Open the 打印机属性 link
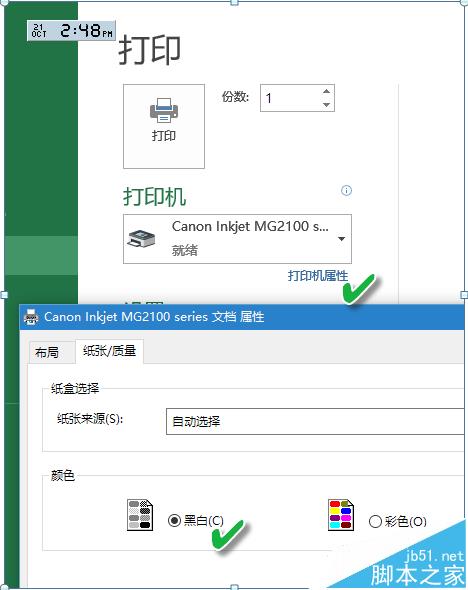The image size is (468, 590). (318, 276)
